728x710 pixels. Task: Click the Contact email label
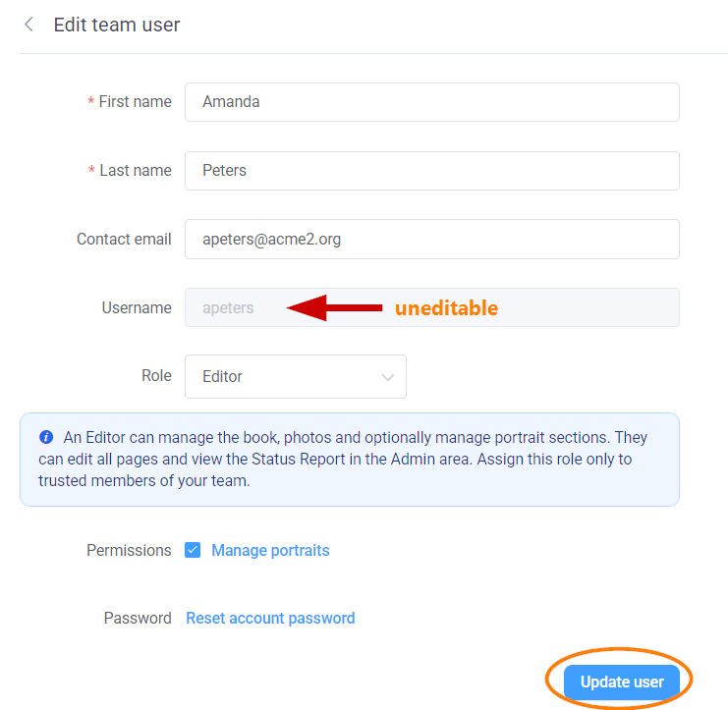[124, 240]
